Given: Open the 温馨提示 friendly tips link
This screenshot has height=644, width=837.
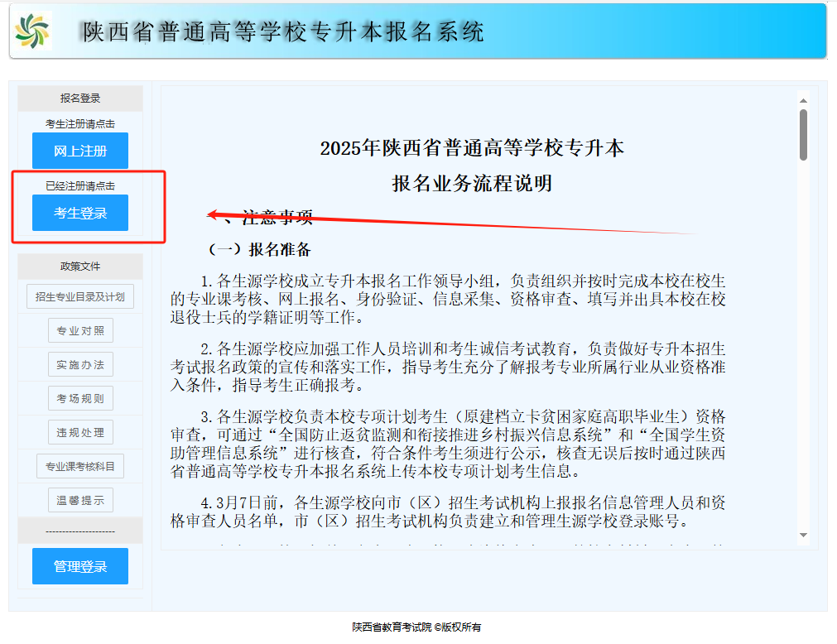Looking at the screenshot, I should 79,499.
